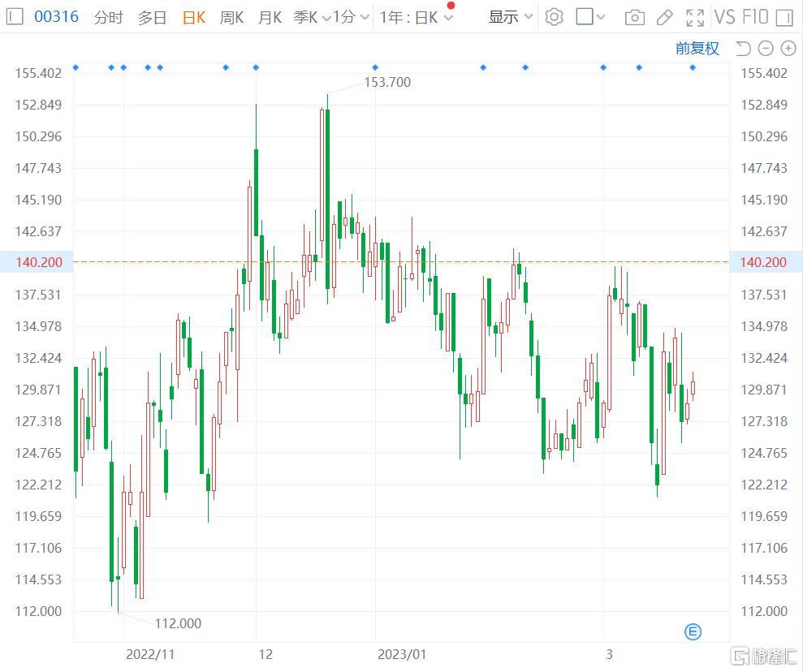803x672 pixels.
Task: Enter fullscreen chart mode
Action: coord(695,17)
